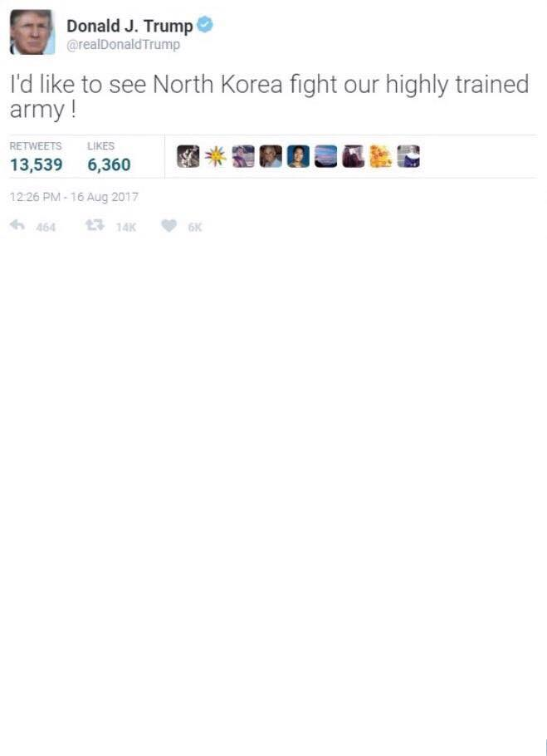Image resolution: width=547 pixels, height=756 pixels.
Task: Open Donald J. Trump profile picture
Action: point(32,32)
